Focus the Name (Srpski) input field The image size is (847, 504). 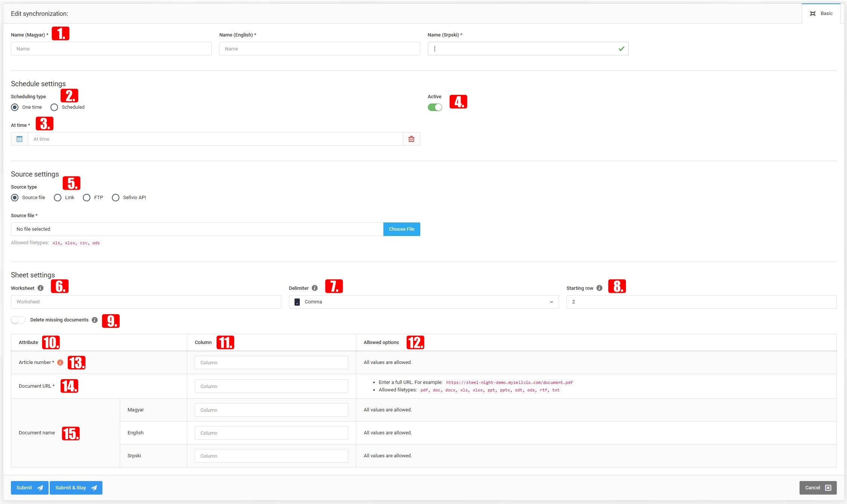[528, 49]
